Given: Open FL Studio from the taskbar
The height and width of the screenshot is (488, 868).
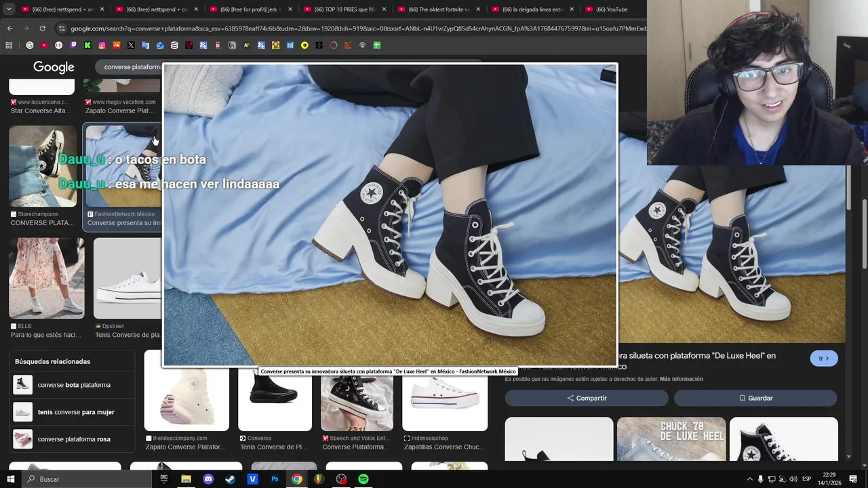Looking at the screenshot, I should pos(319,479).
